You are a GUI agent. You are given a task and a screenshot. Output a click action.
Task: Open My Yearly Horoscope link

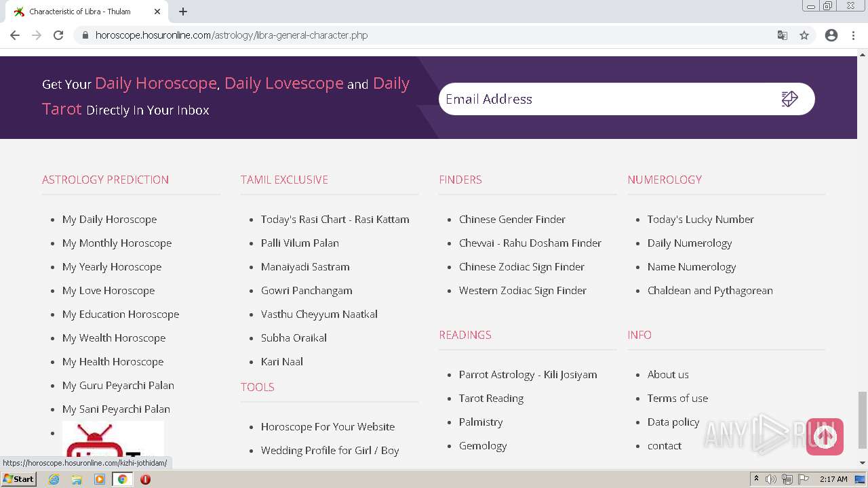112,266
